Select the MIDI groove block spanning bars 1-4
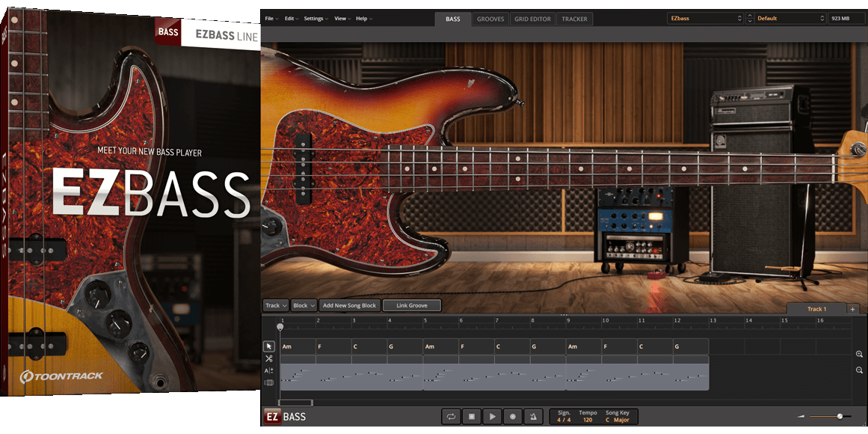Screen dimensions: 868x434 click(351, 373)
